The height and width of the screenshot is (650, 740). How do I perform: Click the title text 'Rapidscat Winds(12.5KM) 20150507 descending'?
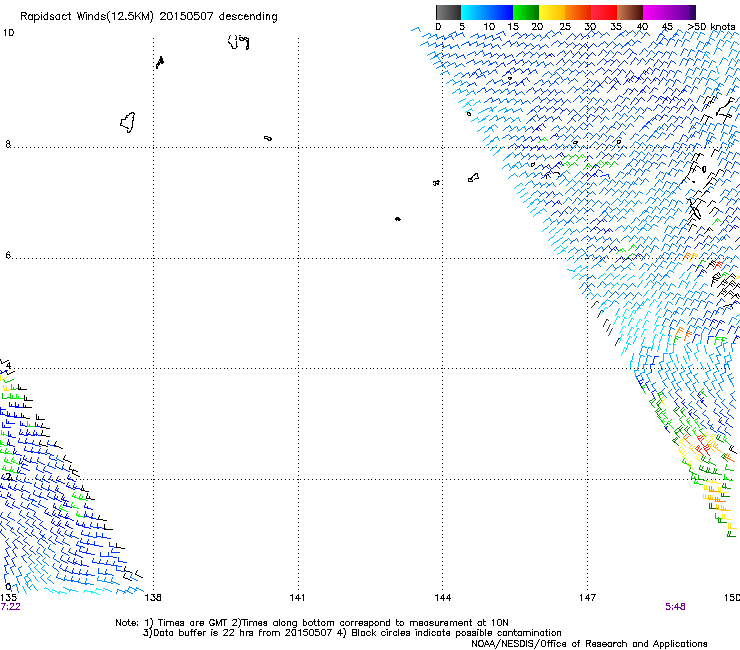click(149, 17)
